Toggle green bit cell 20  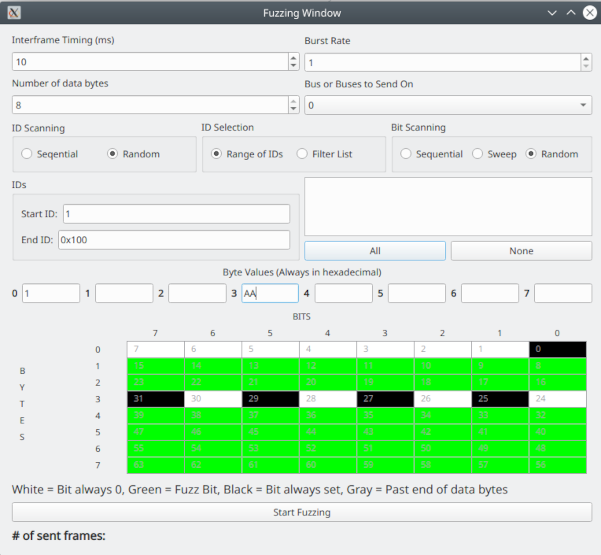point(328,383)
